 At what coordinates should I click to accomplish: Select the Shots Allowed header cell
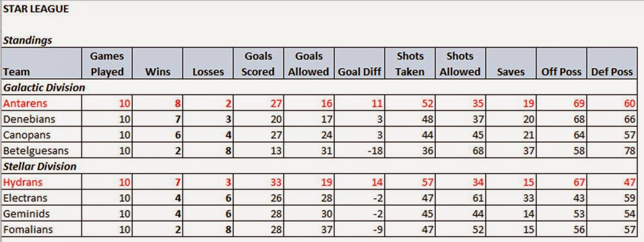point(460,64)
